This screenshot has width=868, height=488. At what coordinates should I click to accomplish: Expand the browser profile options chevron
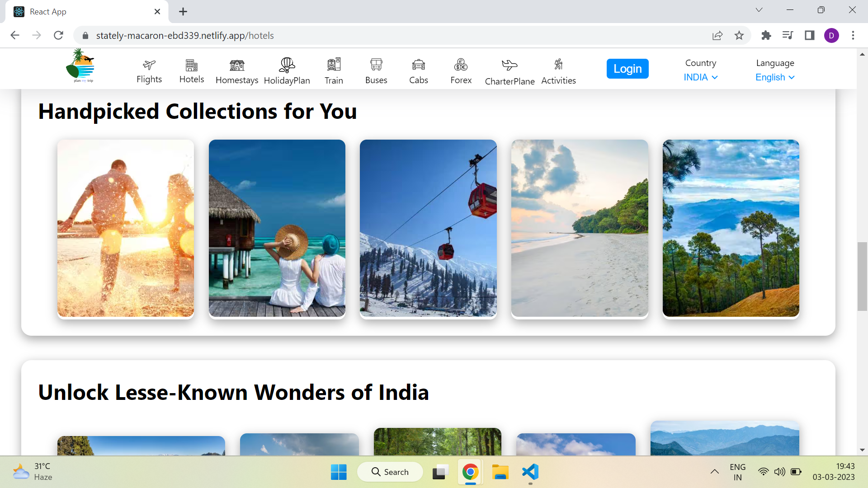coord(759,9)
